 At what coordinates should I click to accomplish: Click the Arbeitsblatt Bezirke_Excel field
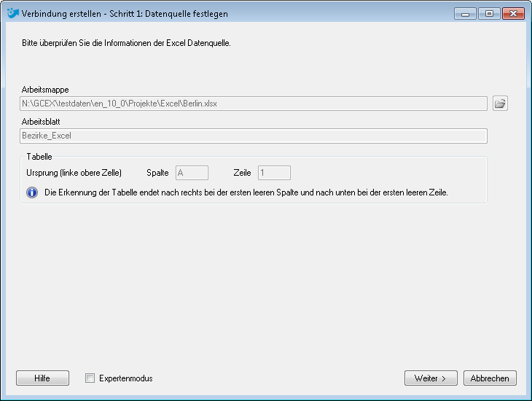254,136
